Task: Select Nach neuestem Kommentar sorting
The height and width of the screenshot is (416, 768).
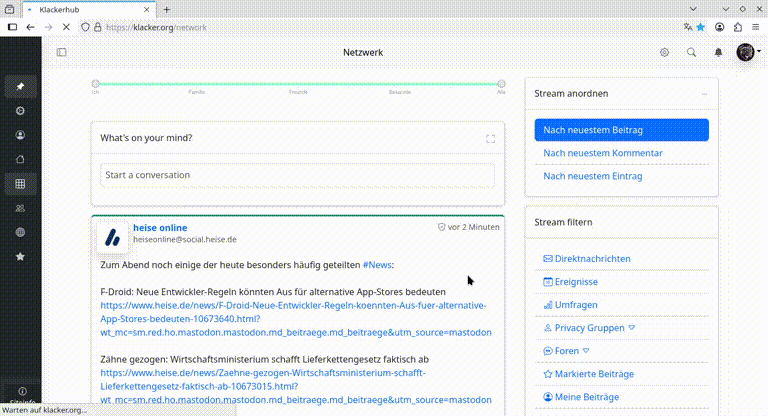Action: point(602,153)
